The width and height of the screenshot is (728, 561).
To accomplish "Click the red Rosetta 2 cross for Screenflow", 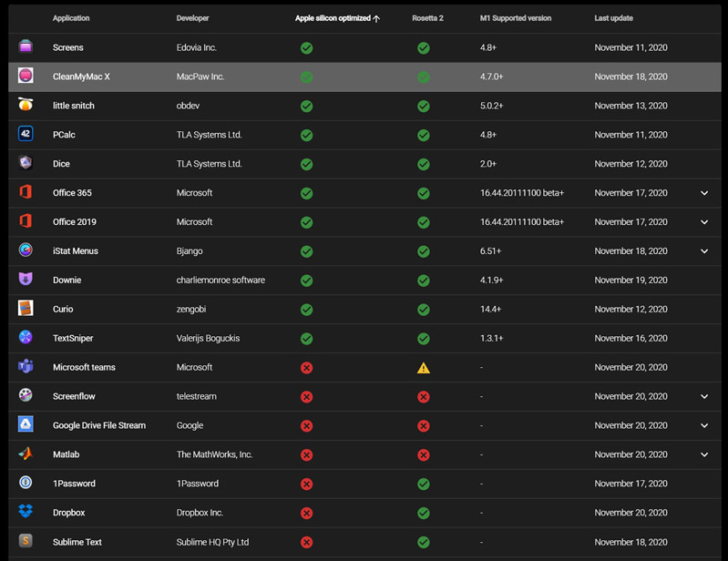I will (424, 397).
